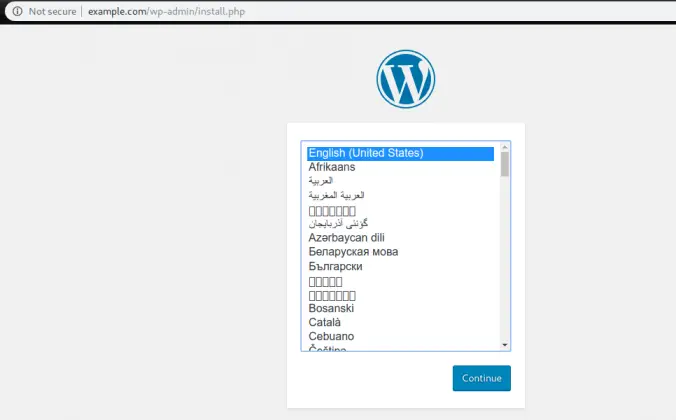Select Беларуская мова language
The width and height of the screenshot is (676, 420).
click(353, 252)
